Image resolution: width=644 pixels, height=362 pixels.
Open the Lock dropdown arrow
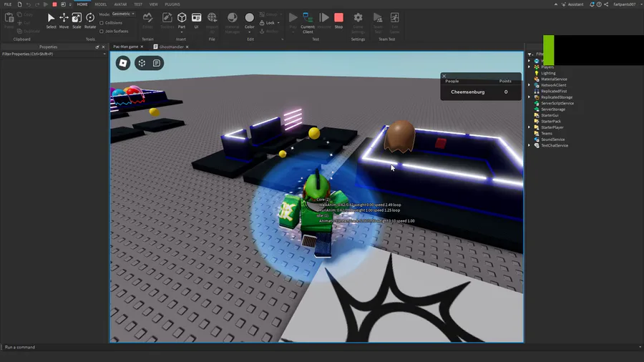coord(278,23)
